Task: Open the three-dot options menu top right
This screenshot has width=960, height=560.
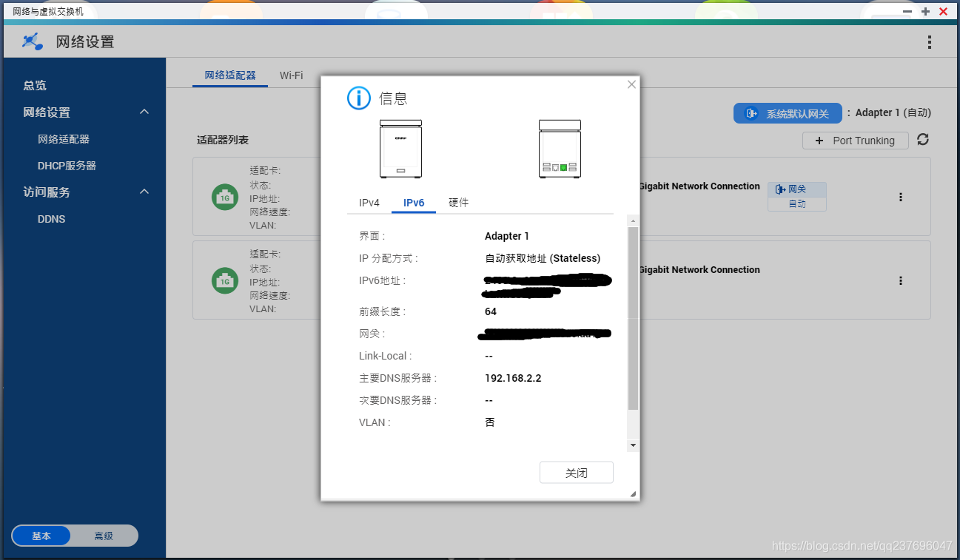Action: pos(930,42)
